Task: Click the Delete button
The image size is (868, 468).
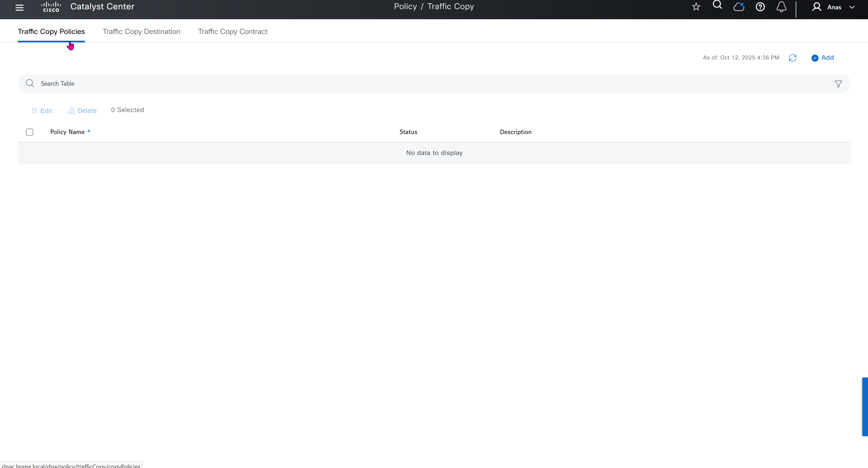Action: point(82,111)
